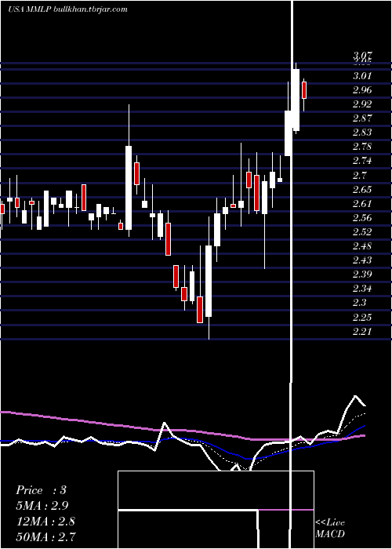Screen dimensions: 392x549
Task: Click the 2.39 price axis label
Action: tap(362, 274)
